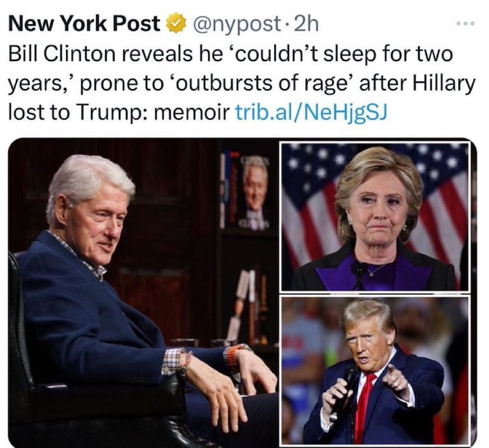Open the New York Post profile name

click(84, 24)
